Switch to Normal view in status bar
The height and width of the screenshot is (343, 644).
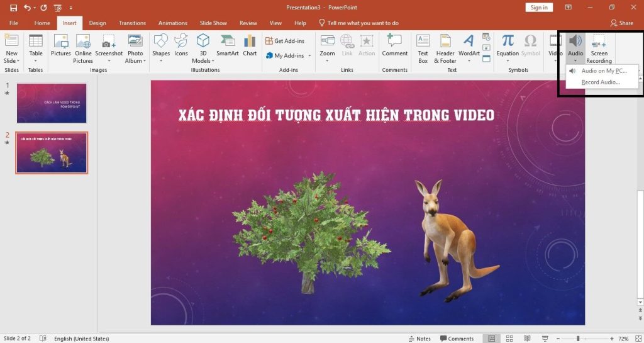pos(491,339)
